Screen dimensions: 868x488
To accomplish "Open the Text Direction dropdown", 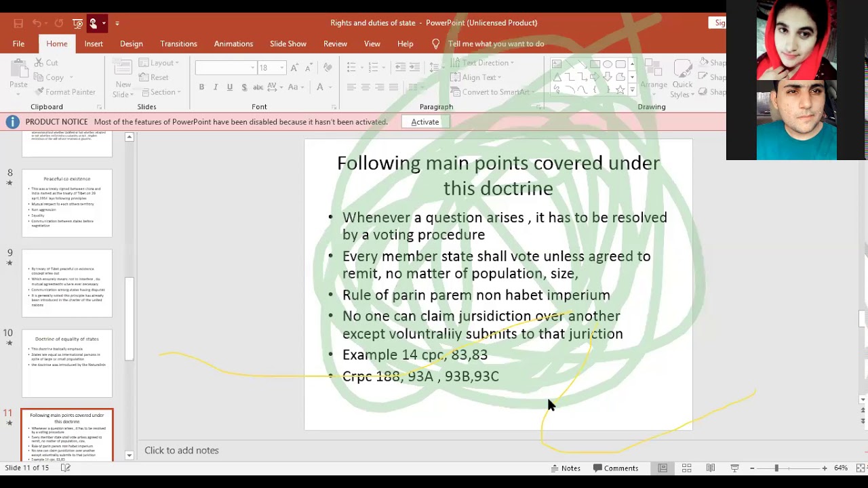I will 481,62.
